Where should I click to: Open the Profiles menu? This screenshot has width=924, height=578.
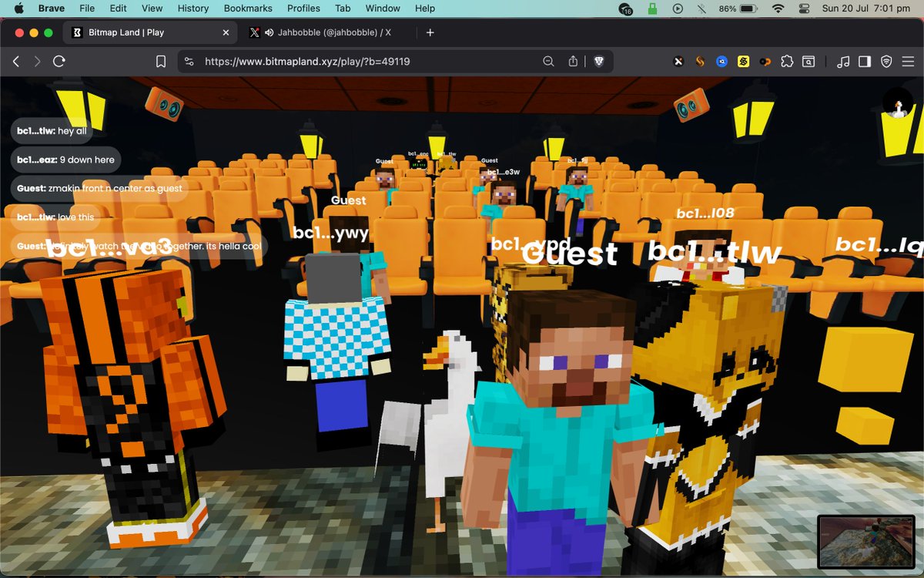coord(303,8)
